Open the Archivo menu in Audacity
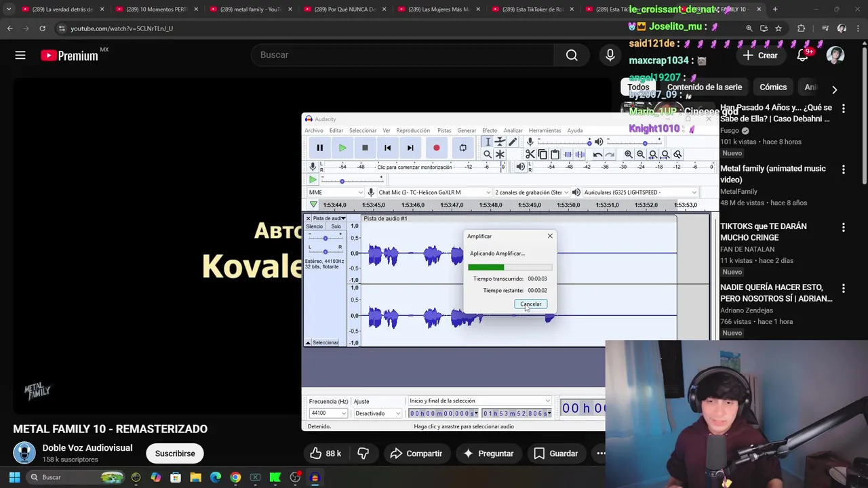The height and width of the screenshot is (488, 868). point(314,131)
